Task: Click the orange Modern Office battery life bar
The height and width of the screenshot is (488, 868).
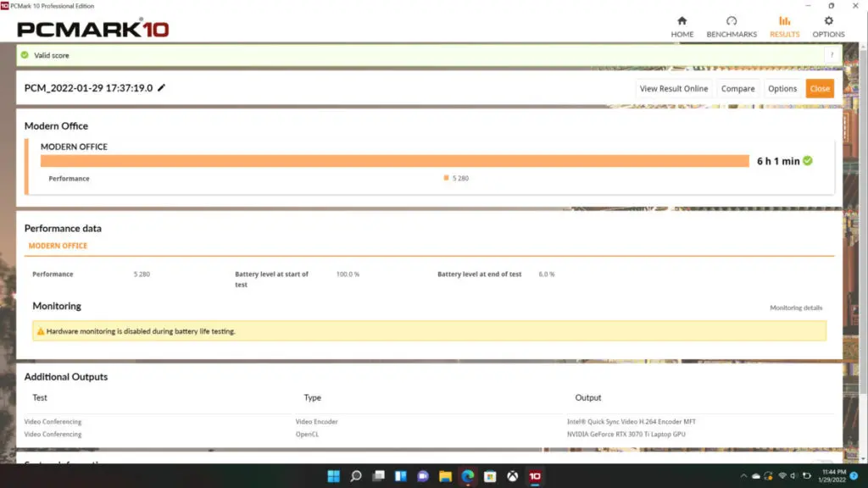Action: [394, 161]
